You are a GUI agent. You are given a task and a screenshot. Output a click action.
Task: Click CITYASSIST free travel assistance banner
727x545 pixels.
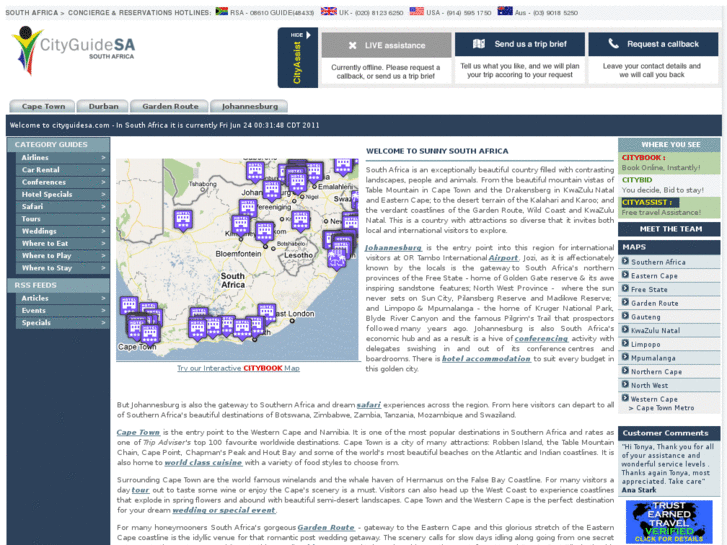(669, 207)
